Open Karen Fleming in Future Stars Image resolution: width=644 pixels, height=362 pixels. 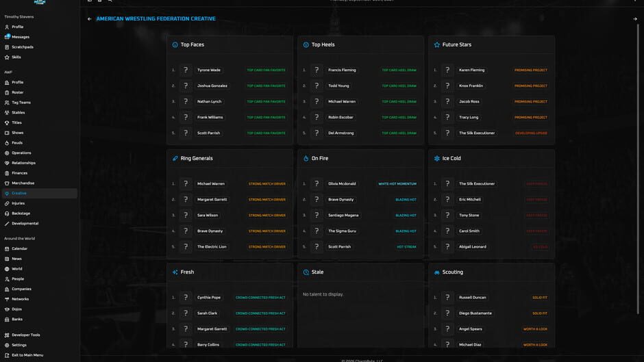(x=471, y=70)
